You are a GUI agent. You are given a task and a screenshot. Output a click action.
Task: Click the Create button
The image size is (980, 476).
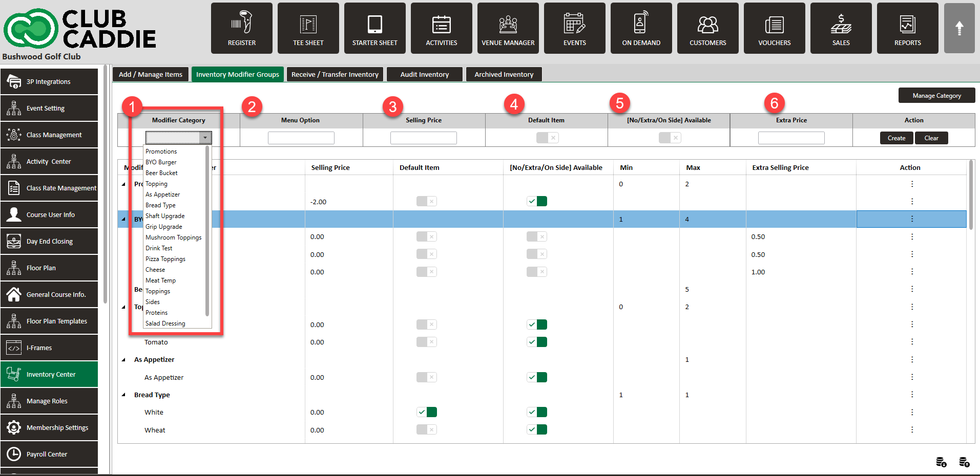[x=896, y=138]
